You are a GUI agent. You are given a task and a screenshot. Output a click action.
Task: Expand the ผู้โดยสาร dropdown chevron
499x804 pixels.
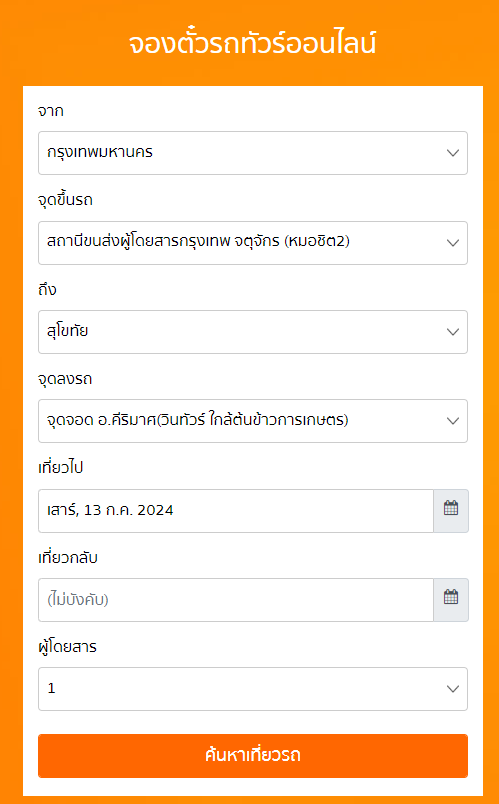[x=452, y=689]
